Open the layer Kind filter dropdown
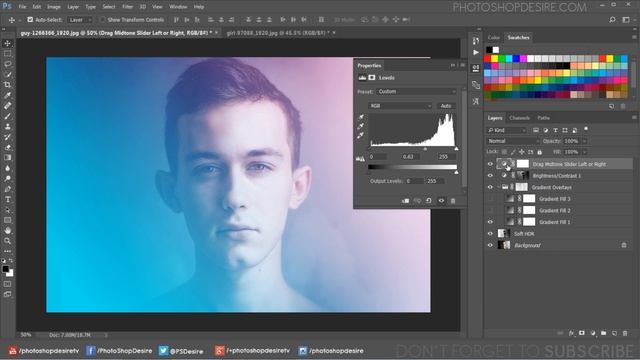 (507, 130)
